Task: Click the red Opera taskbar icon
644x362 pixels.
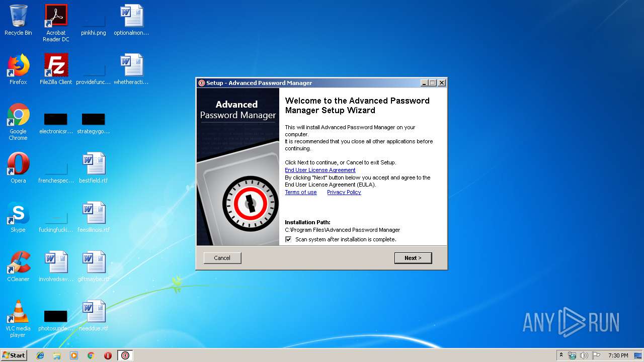Action: tap(108, 355)
